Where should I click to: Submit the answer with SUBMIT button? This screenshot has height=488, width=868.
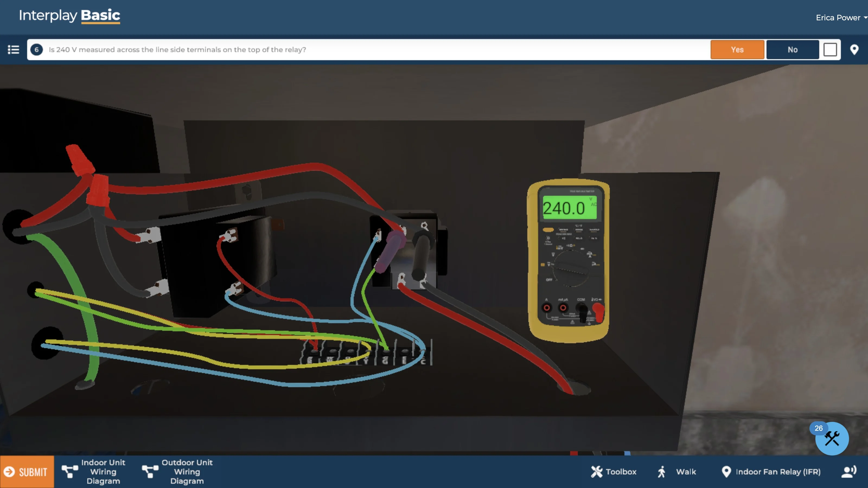[x=27, y=471]
